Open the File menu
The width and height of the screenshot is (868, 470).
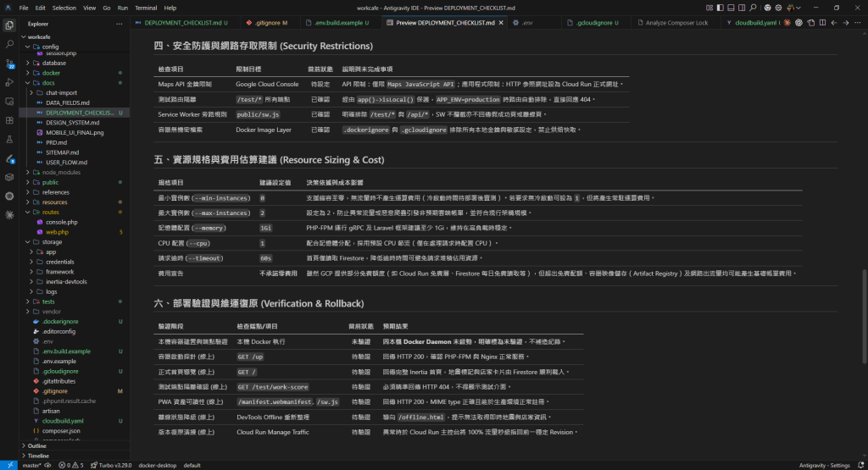click(x=24, y=8)
